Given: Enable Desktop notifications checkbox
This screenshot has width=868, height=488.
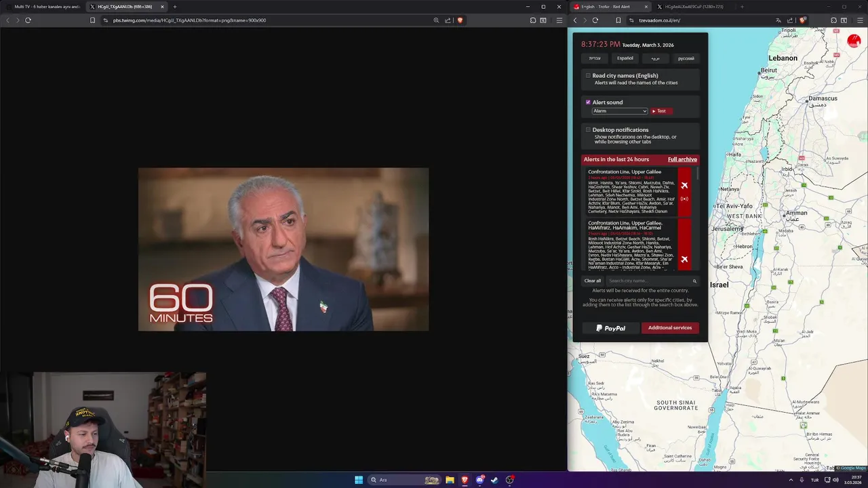Looking at the screenshot, I should pyautogui.click(x=588, y=129).
